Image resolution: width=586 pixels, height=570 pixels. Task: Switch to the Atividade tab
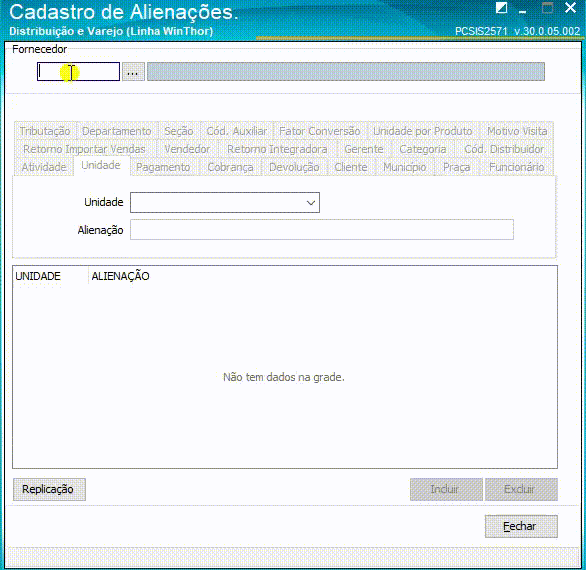[x=44, y=167]
